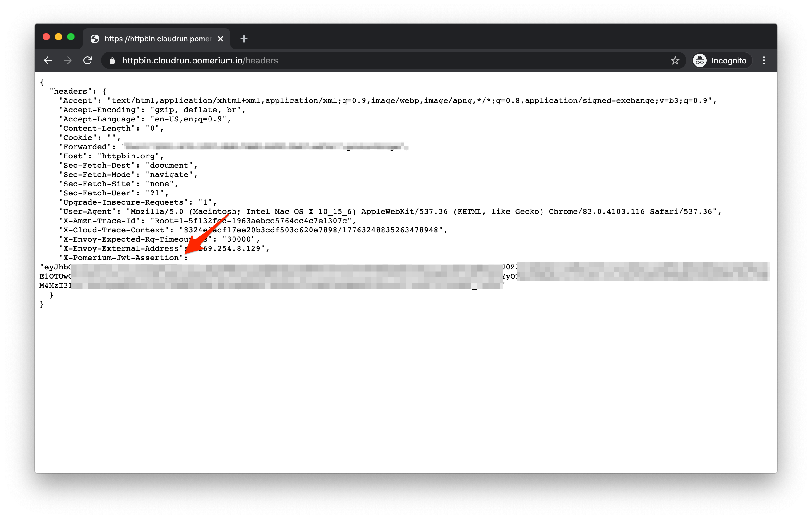Click the Incognito spy-hat icon
This screenshot has width=812, height=519.
click(700, 61)
